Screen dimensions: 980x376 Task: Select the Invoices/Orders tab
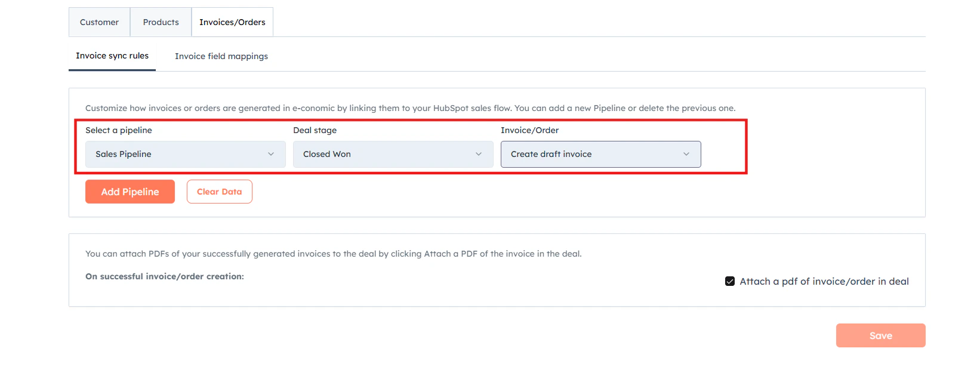tap(232, 22)
